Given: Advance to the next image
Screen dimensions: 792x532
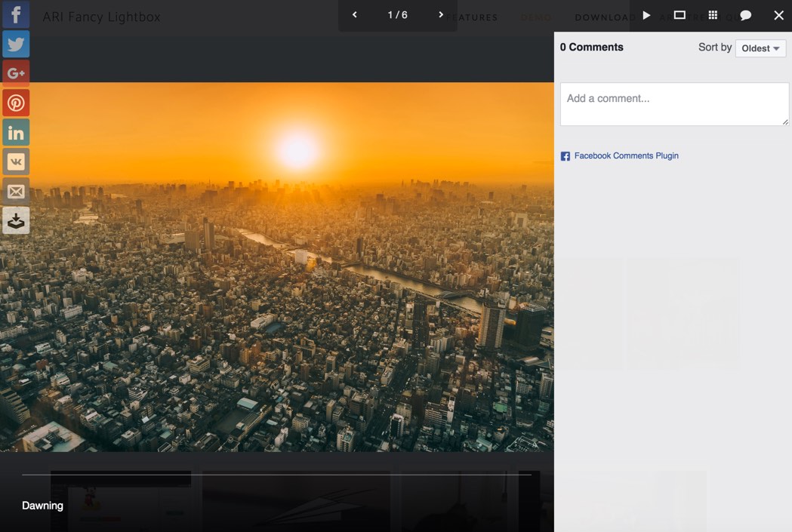Looking at the screenshot, I should click(x=441, y=15).
